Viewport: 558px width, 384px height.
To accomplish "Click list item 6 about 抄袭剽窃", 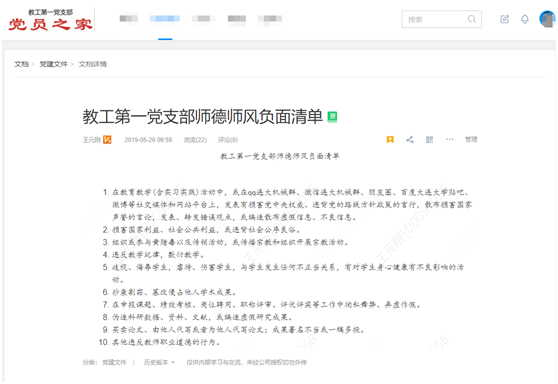I will tap(170, 292).
